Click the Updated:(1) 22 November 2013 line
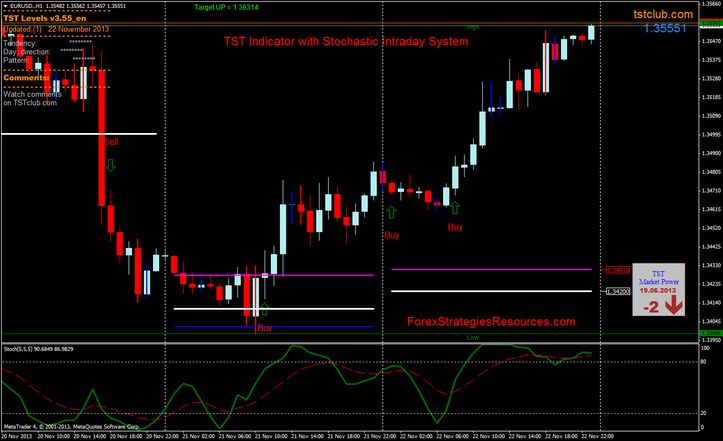The width and height of the screenshot is (723, 441). tap(56, 29)
